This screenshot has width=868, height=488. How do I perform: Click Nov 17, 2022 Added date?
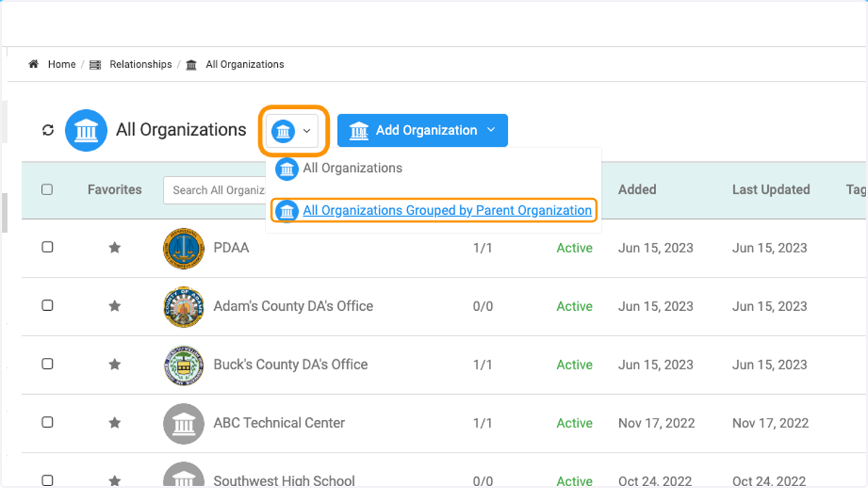click(657, 423)
